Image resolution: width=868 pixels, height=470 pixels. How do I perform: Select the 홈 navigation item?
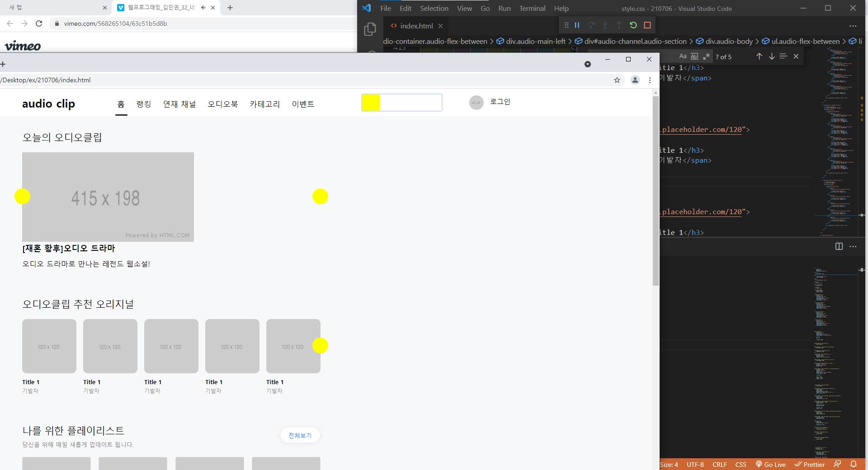tap(121, 104)
